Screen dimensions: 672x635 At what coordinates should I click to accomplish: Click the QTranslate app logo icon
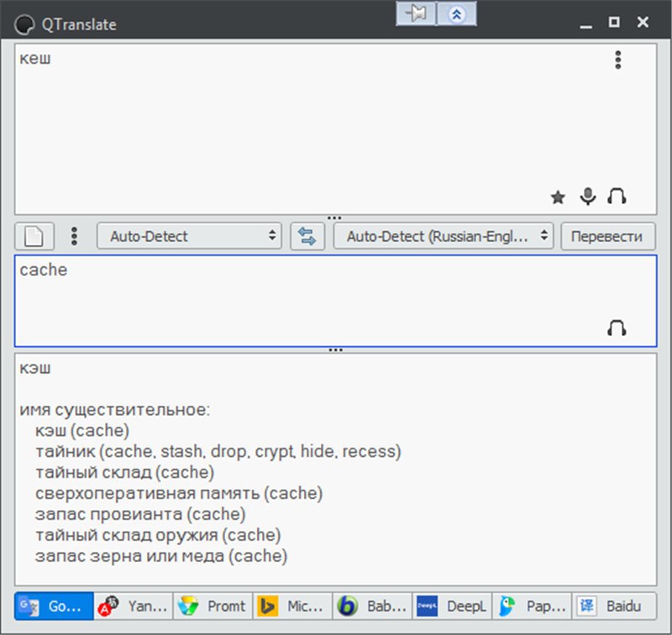pyautogui.click(x=24, y=24)
